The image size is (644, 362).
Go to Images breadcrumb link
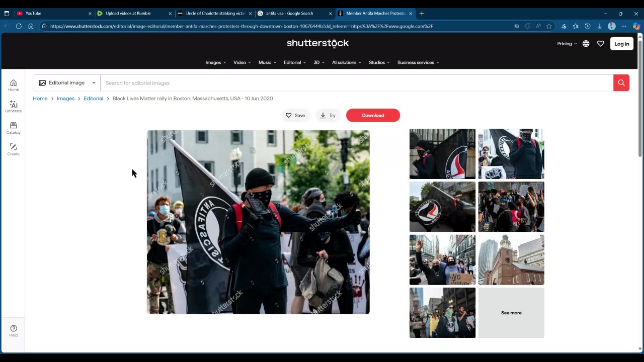pyautogui.click(x=65, y=99)
